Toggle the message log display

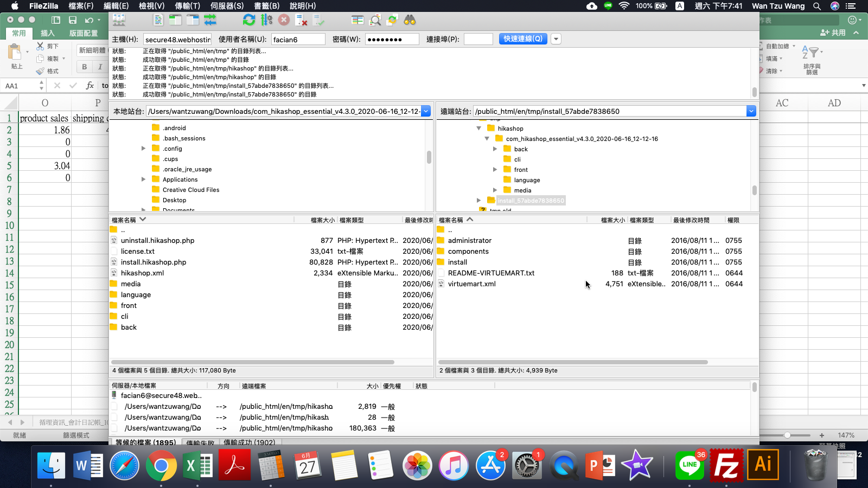[158, 20]
